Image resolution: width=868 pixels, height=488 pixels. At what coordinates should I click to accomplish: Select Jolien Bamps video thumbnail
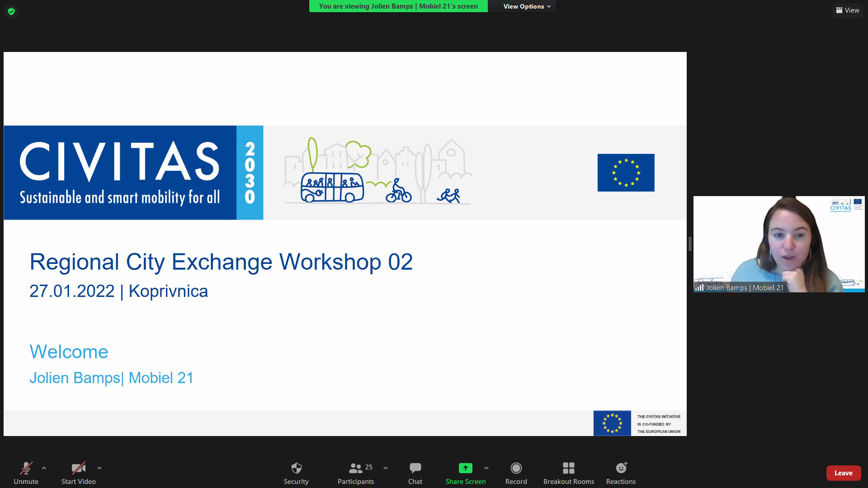click(778, 244)
